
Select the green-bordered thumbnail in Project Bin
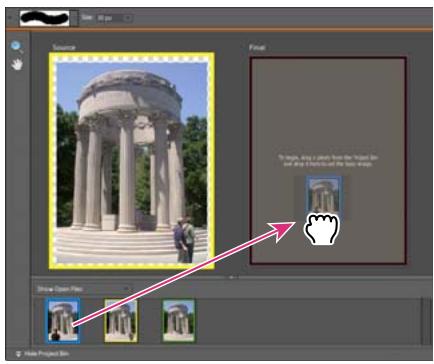pos(179,320)
